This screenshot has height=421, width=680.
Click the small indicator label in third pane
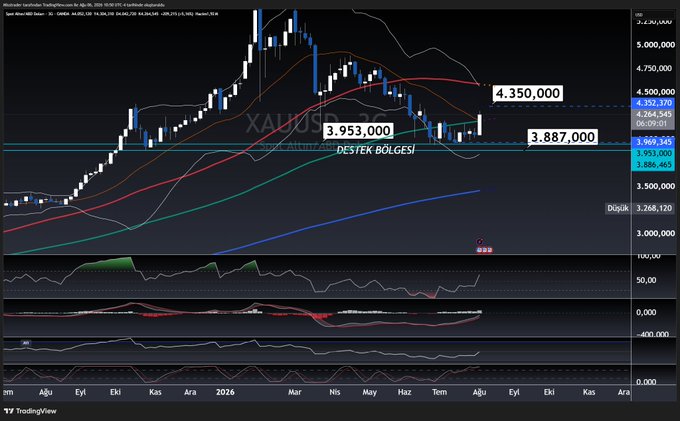[x=26, y=343]
